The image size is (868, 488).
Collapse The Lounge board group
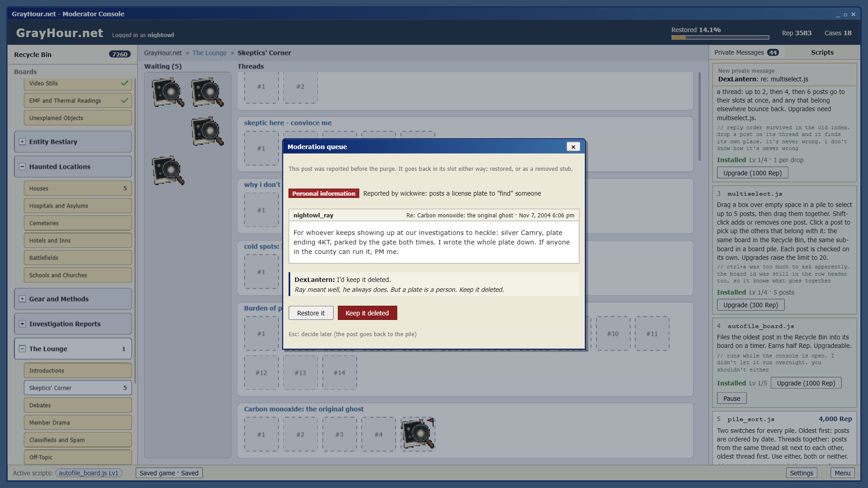[x=22, y=348]
